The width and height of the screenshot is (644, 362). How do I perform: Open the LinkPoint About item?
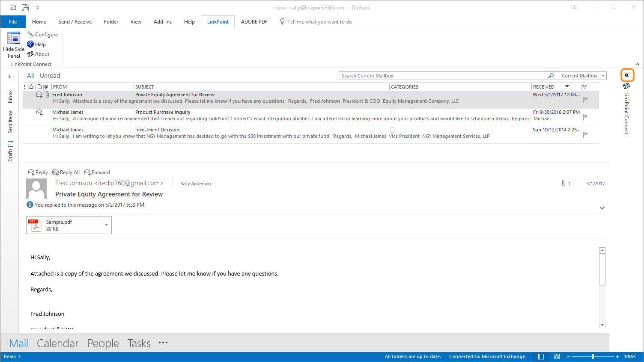(38, 54)
